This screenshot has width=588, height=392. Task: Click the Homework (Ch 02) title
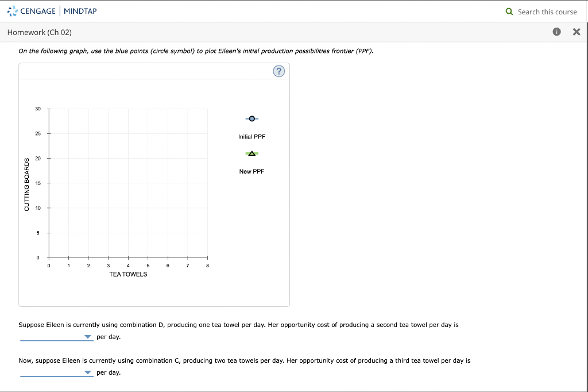(40, 32)
